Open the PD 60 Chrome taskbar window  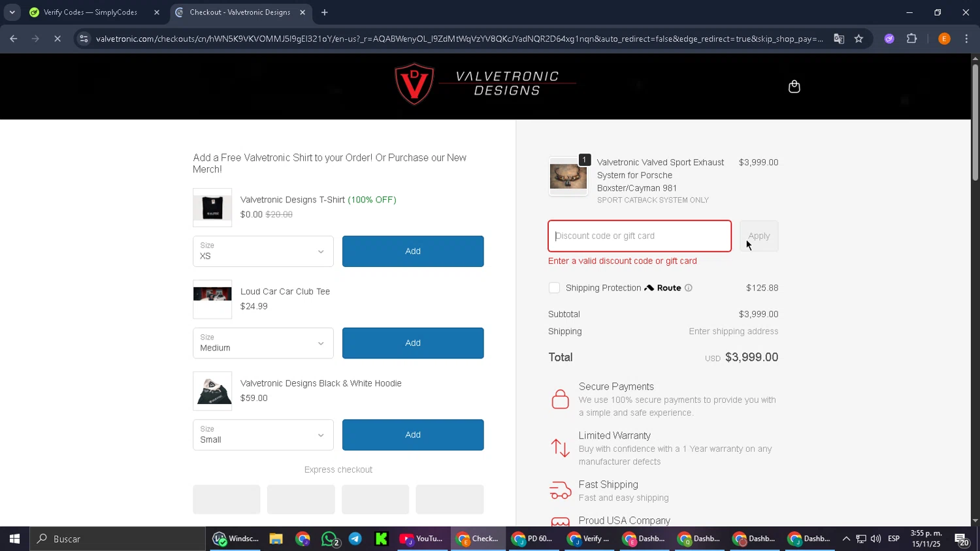(532, 539)
